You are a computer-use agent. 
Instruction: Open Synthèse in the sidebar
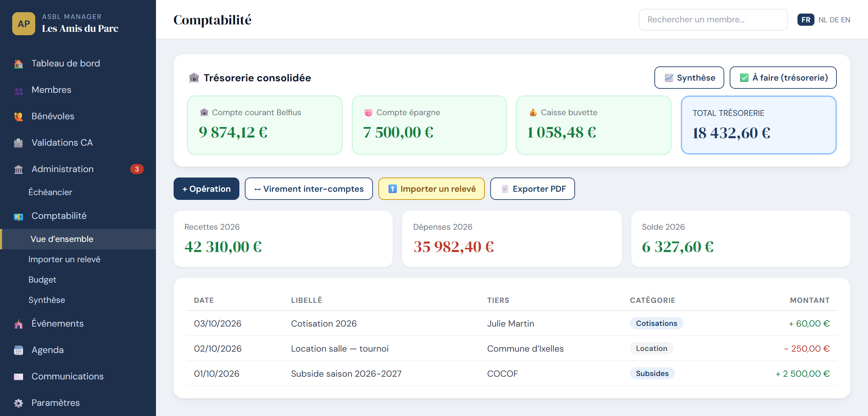(78, 300)
